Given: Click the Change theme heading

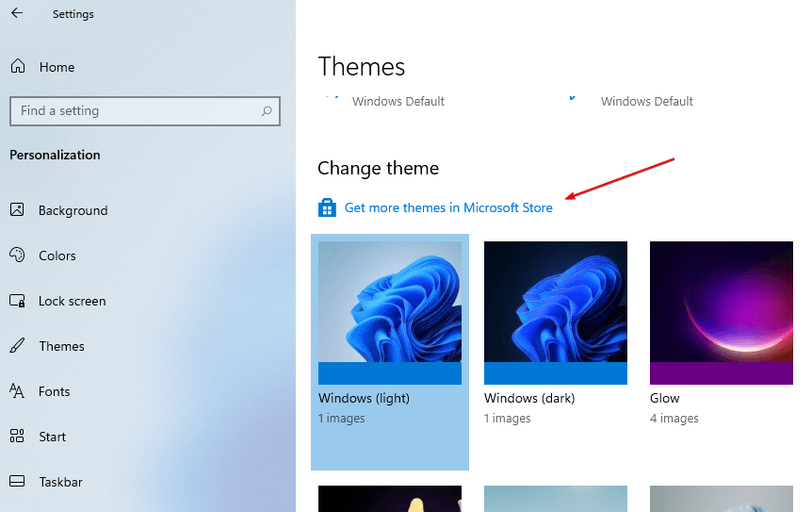Looking at the screenshot, I should tap(378, 169).
